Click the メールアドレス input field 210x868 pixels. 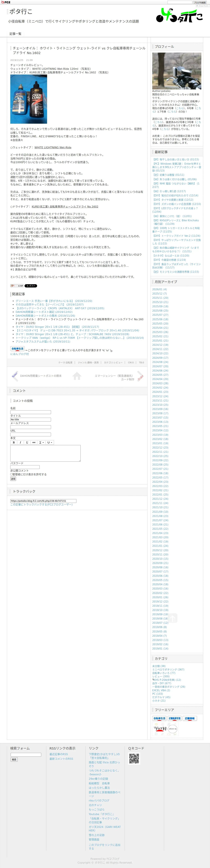click(31, 427)
